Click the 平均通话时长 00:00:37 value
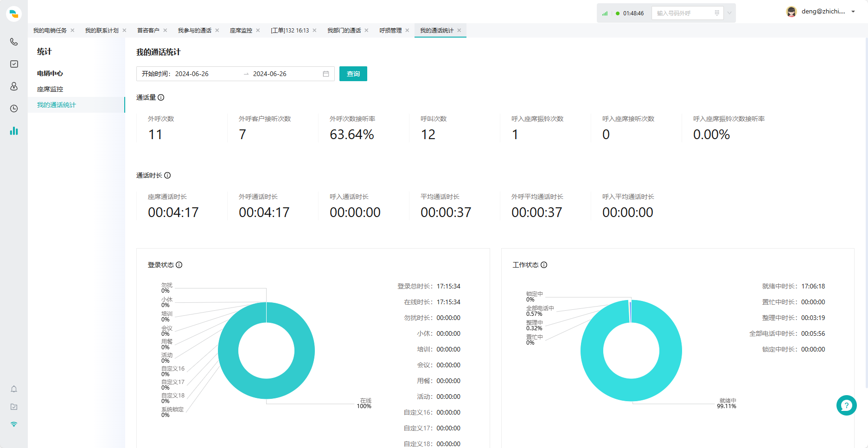868x448 pixels. pos(446,212)
